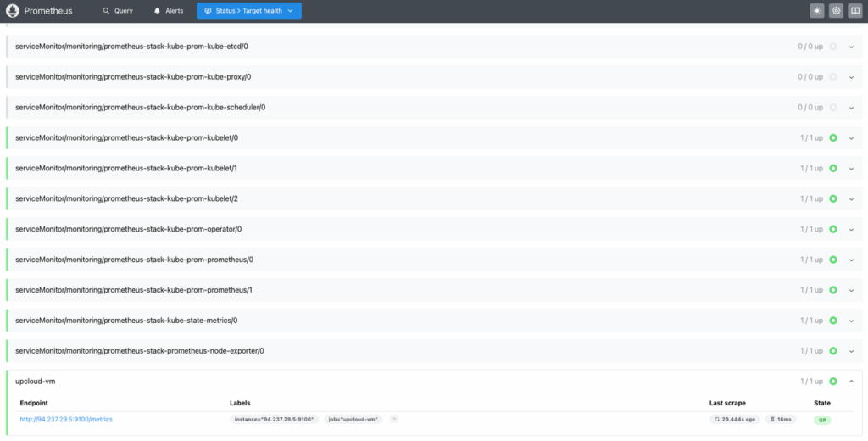This screenshot has height=441, width=868.
Task: Expand the kube-prom-kube-etcd/0 target pool
Action: (x=851, y=47)
